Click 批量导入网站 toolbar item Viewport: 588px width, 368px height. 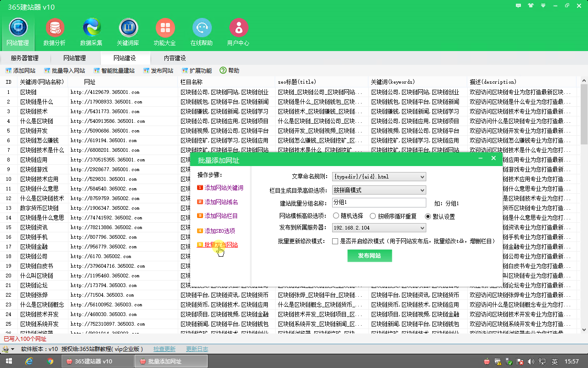(x=65, y=71)
